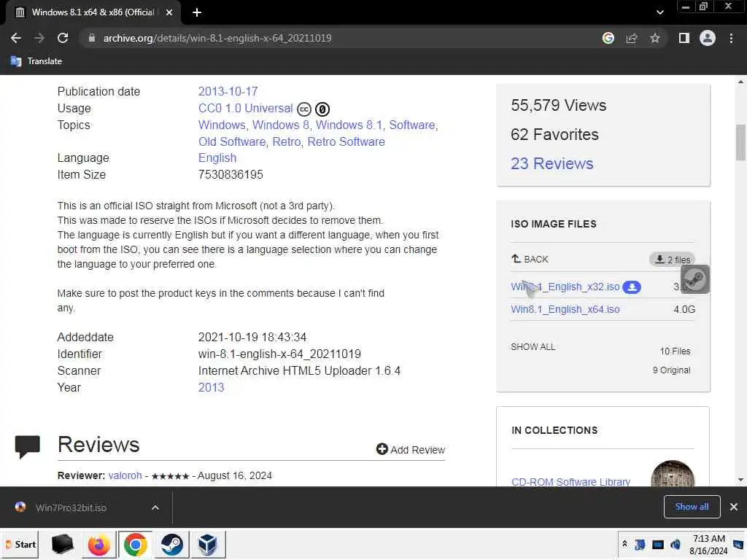Open the CC0 1.0 Universal license link
The height and width of the screenshot is (560, 747).
click(245, 109)
